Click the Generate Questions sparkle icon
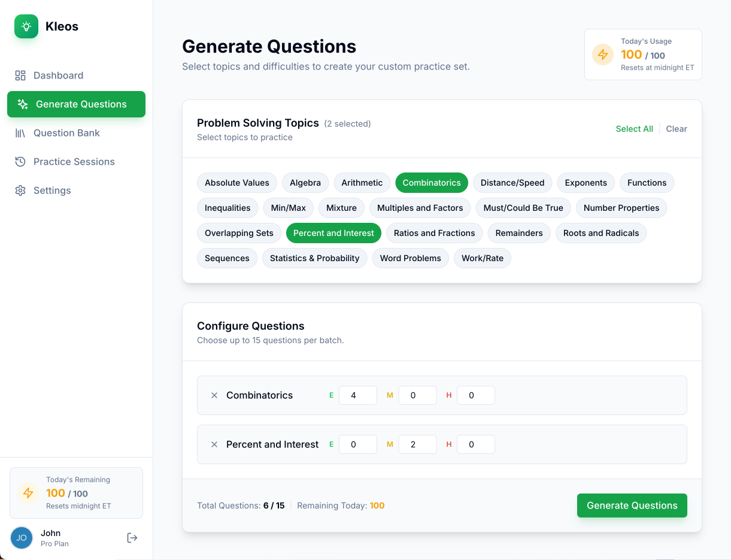Viewport: 731px width, 560px height. click(23, 104)
